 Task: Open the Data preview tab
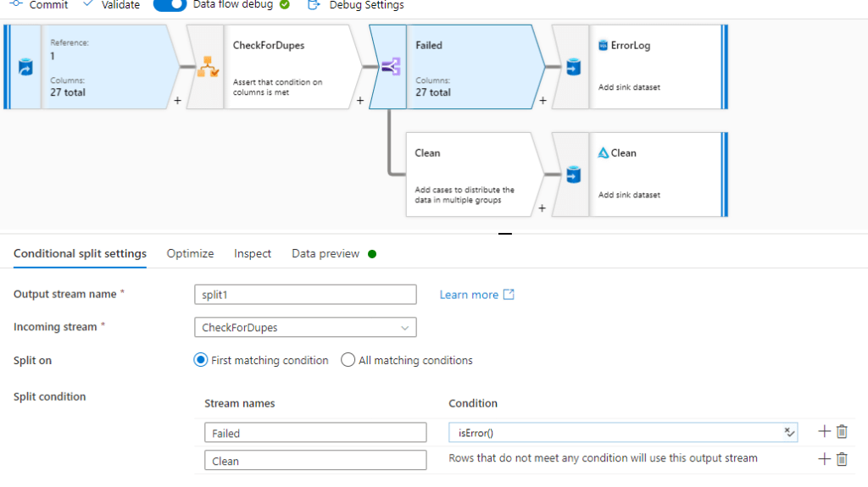click(x=325, y=253)
